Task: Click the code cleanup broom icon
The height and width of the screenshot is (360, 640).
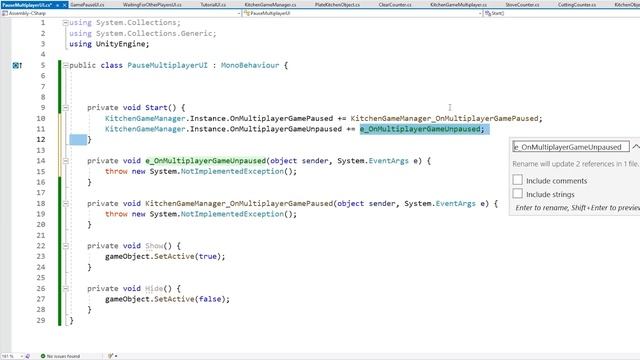Action: (111, 356)
